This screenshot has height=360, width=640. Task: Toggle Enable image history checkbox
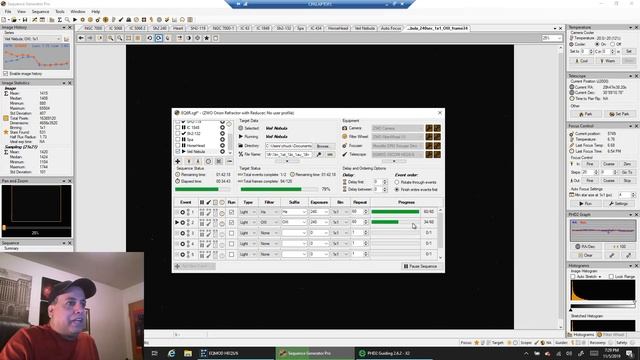[x=6, y=74]
